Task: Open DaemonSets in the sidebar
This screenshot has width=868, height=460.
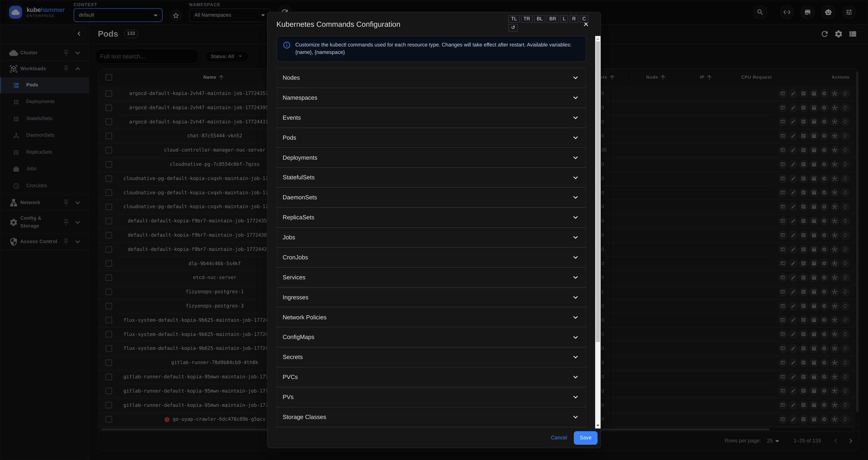Action: (44, 135)
